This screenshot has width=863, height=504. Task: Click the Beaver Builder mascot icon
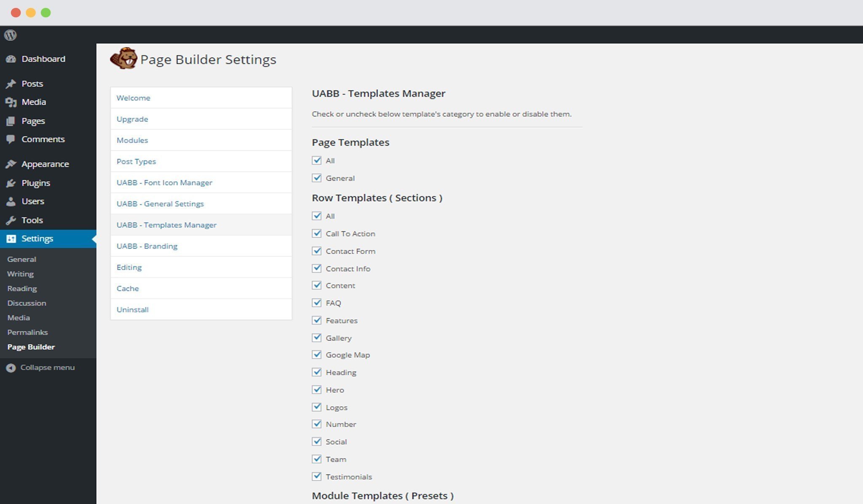pyautogui.click(x=124, y=58)
